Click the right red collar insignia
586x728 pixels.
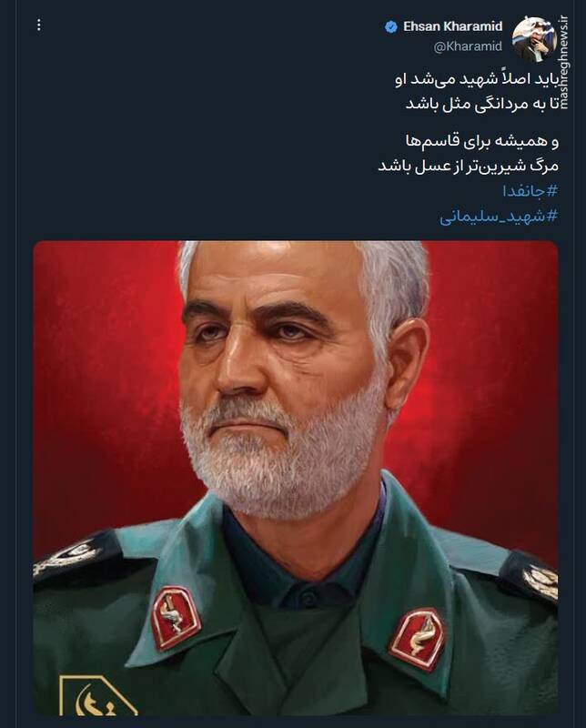(x=418, y=639)
